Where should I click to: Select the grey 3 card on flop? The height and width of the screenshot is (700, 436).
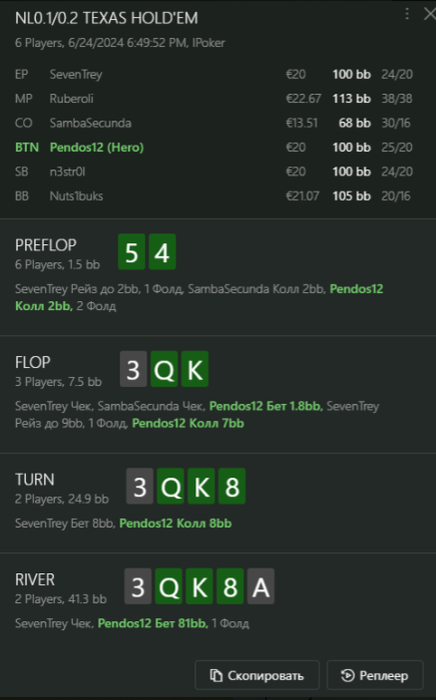pyautogui.click(x=133, y=369)
